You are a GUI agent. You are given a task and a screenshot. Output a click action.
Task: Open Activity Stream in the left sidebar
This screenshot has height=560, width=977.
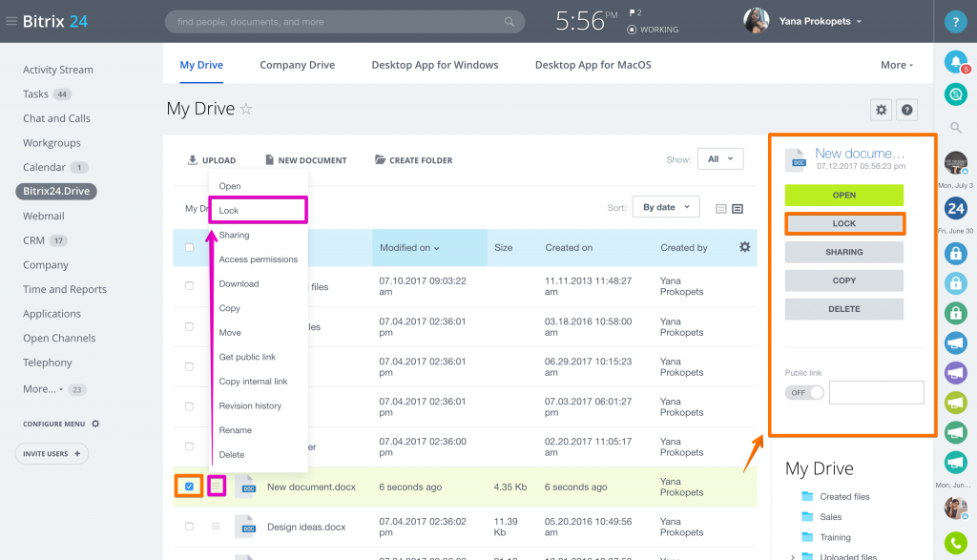pos(58,70)
